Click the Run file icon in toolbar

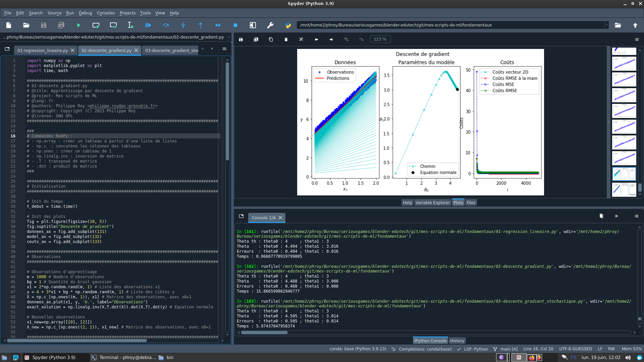click(x=78, y=25)
